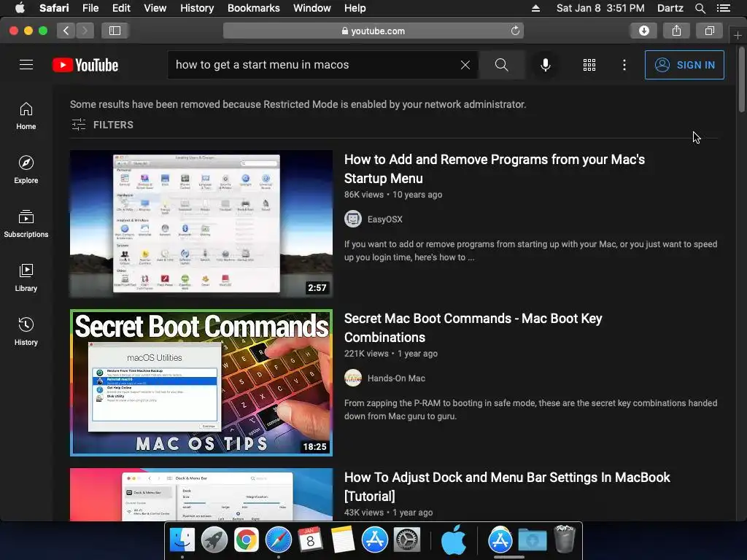Open History in the sidebar
Image resolution: width=747 pixels, height=560 pixels.
(x=26, y=332)
